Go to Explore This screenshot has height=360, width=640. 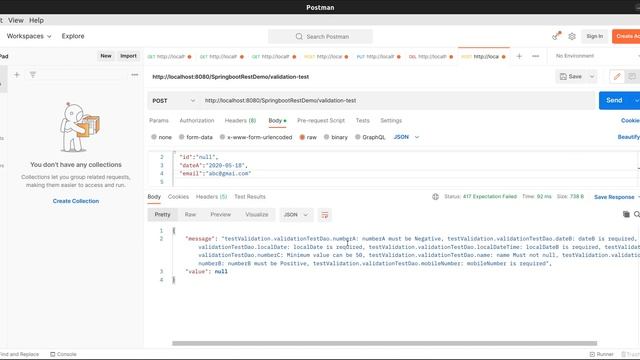(73, 36)
